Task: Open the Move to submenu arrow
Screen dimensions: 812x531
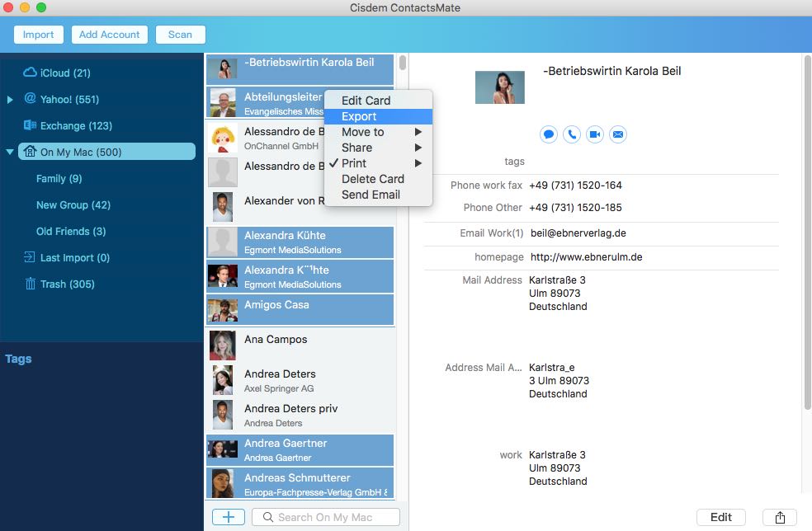Action: [418, 132]
